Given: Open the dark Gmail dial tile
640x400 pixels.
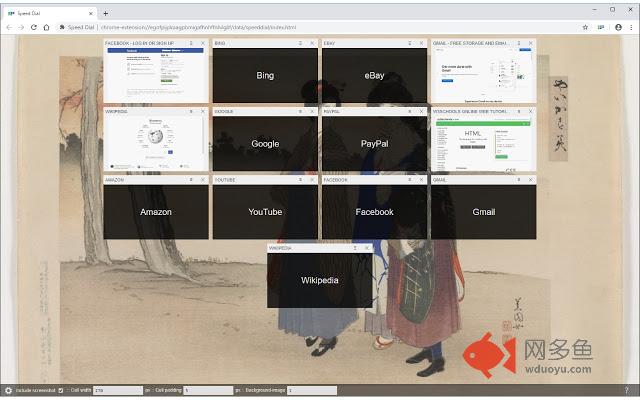Looking at the screenshot, I should (484, 212).
